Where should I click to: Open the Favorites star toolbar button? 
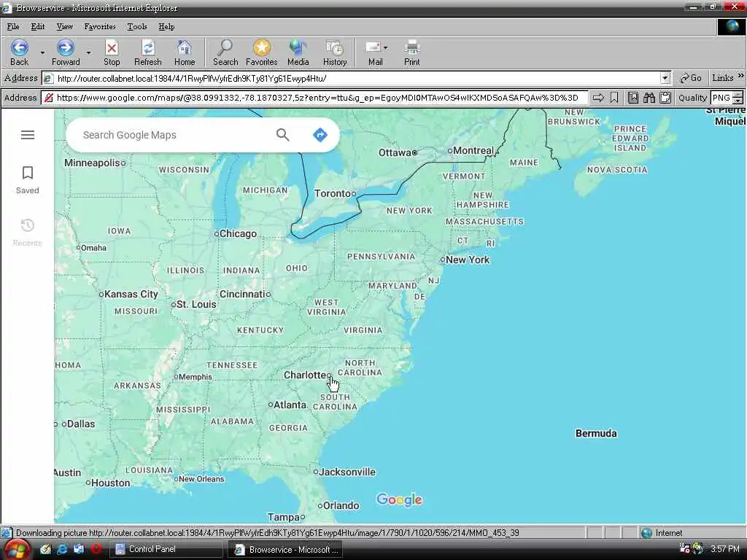click(262, 52)
